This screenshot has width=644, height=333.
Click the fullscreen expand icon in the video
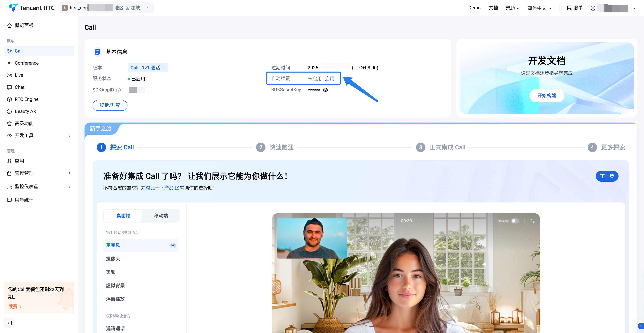[x=532, y=221]
